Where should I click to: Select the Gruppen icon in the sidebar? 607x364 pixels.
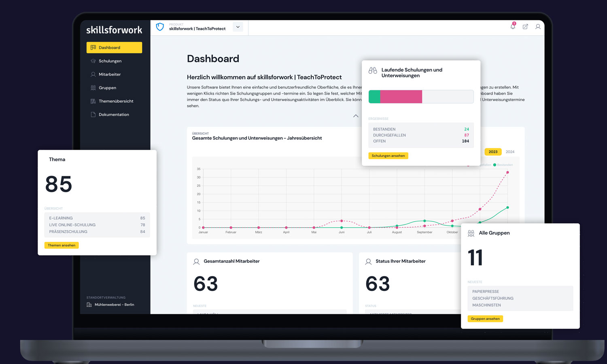click(x=93, y=87)
